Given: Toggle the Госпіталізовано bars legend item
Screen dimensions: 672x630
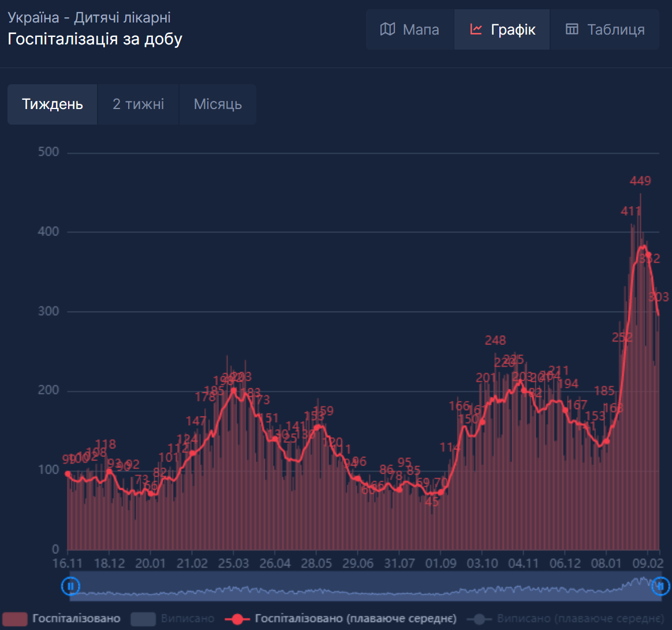Looking at the screenshot, I should (64, 618).
